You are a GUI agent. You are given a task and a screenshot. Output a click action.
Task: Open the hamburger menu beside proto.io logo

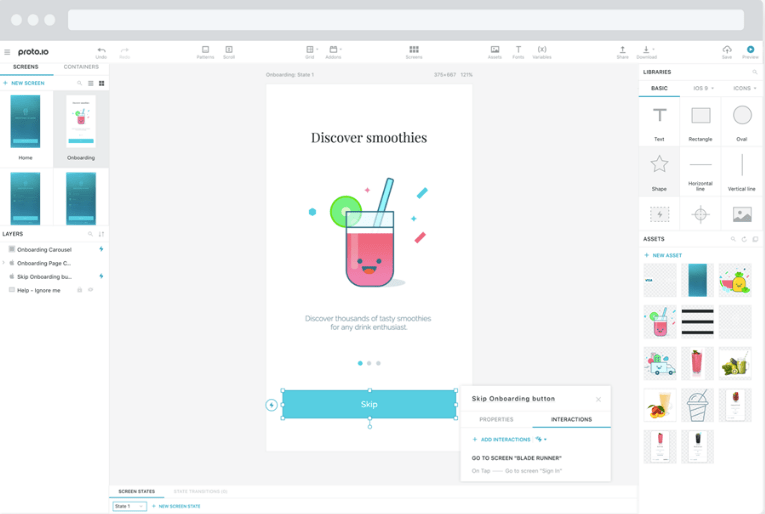(x=7, y=52)
